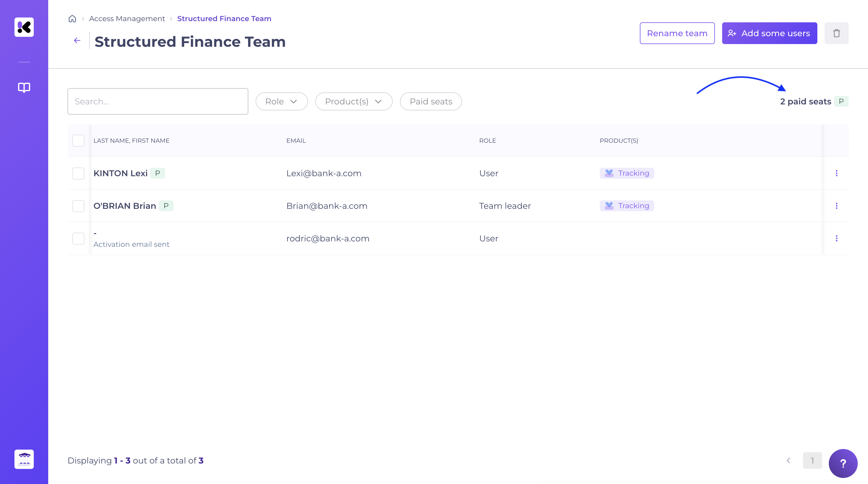Click the home icon in breadcrumb

click(72, 18)
